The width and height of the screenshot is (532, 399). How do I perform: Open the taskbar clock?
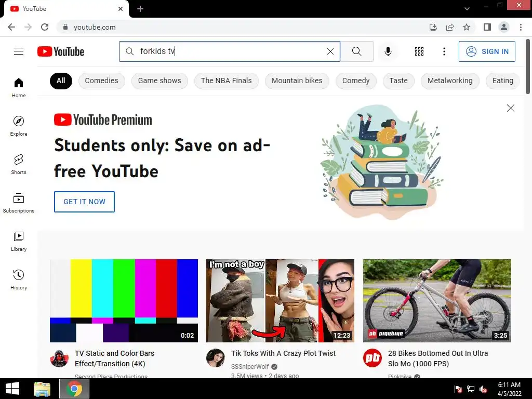(x=509, y=389)
